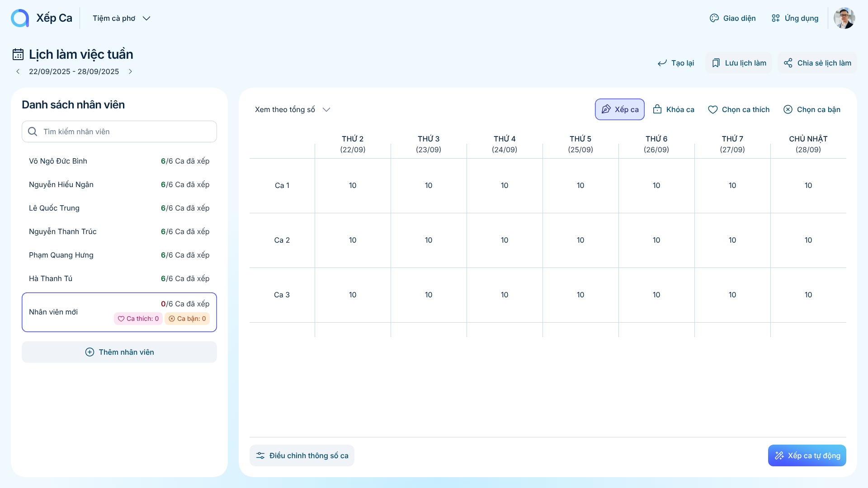The height and width of the screenshot is (488, 868).
Task: Open Xem theo tổng số dropdown
Action: (292, 109)
